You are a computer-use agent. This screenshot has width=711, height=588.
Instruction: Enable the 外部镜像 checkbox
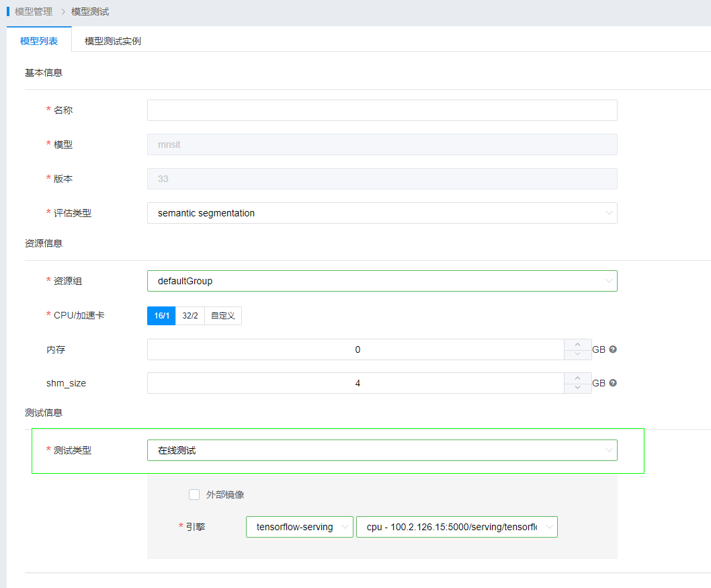[195, 495]
